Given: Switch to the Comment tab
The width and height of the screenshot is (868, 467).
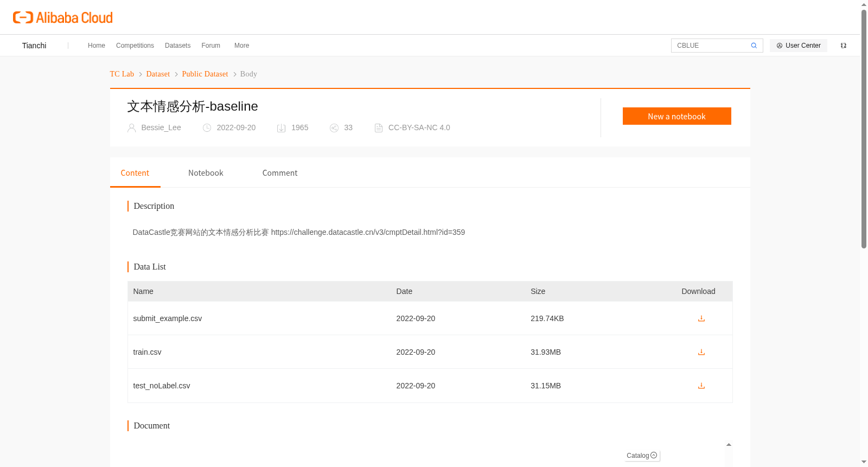Looking at the screenshot, I should (x=280, y=173).
